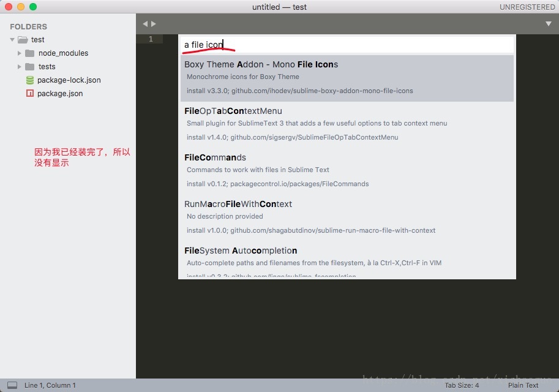The image size is (559, 392).
Task: Click 'Commands to work with files' description
Action: tap(258, 170)
